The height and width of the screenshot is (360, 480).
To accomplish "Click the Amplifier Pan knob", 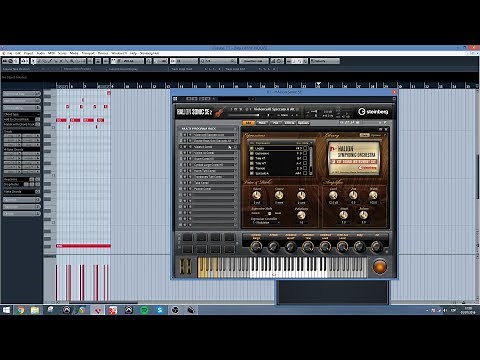I will tap(353, 195).
